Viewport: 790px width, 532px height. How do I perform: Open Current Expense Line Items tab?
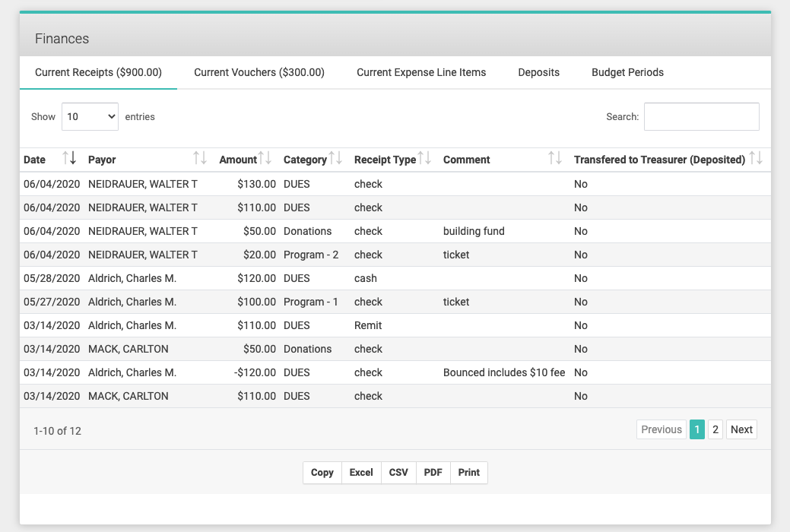pyautogui.click(x=421, y=72)
